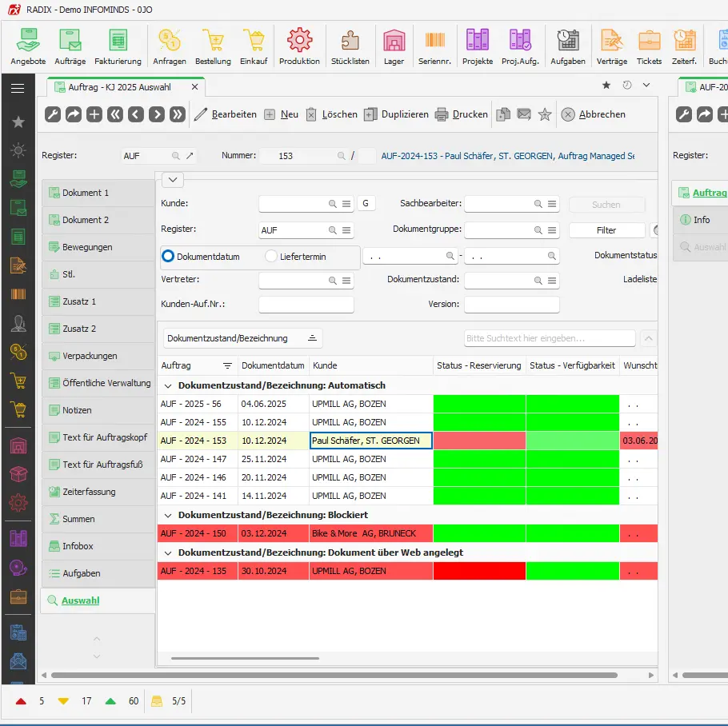Click the Drucken button
Viewport: 728px width, 726px height.
point(462,114)
